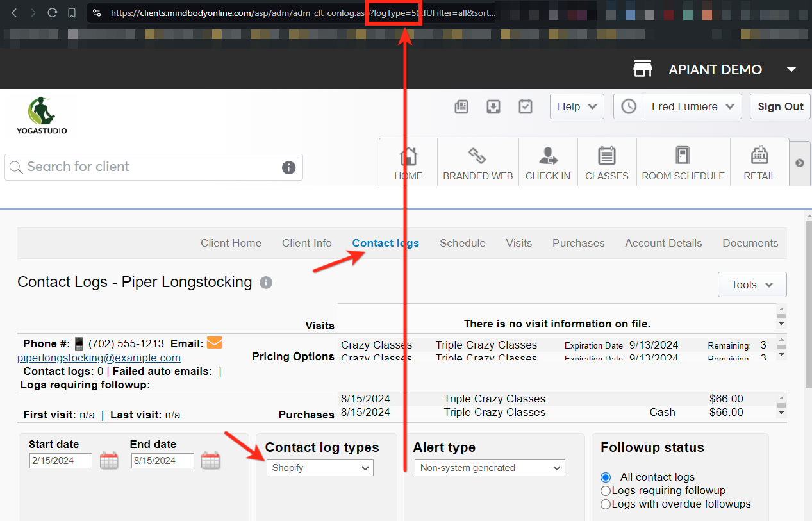Screen dimensions: 812x521
Task: Click the piperlongstocking@example.com email link
Action: point(99,358)
